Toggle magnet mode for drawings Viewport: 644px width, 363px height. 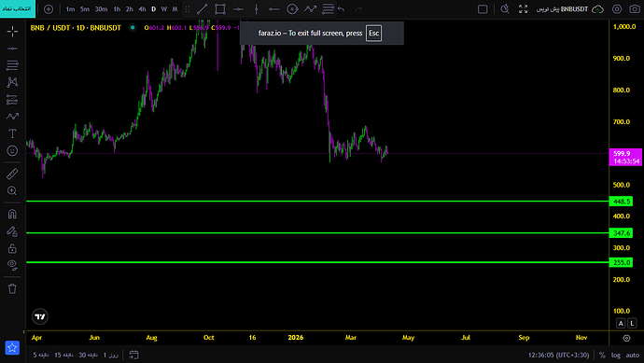tap(12, 214)
